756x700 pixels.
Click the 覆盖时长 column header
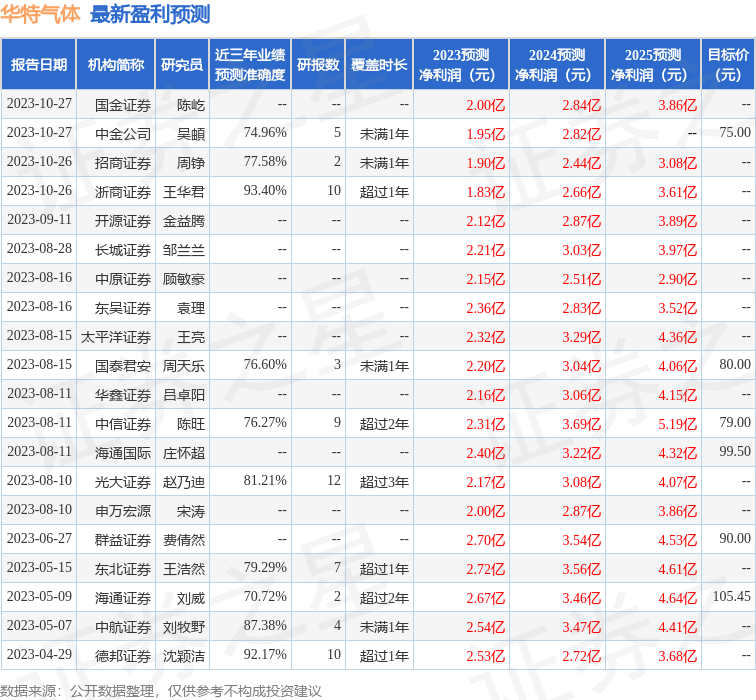379,65
